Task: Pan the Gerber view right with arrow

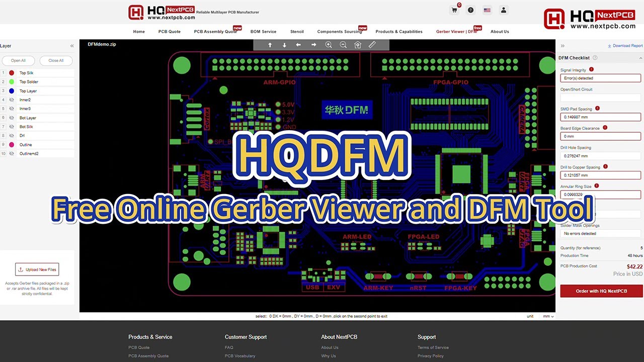Action: pos(313,45)
